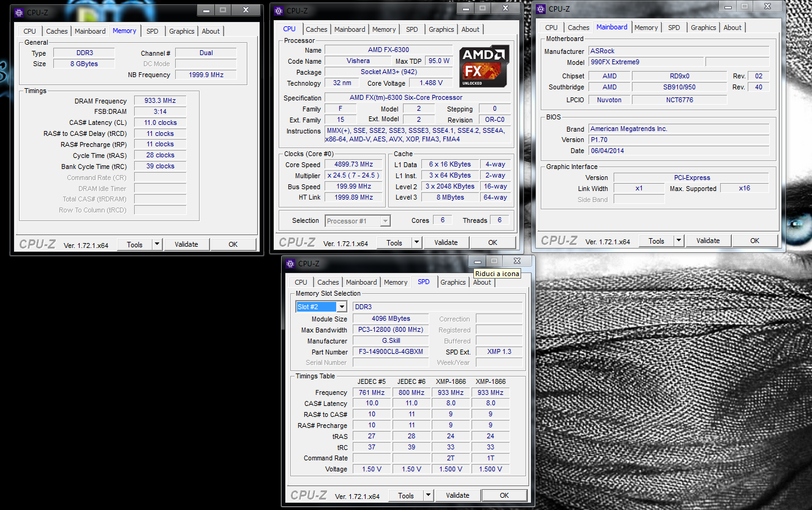Click the G.Skill manufacturer field
Image resolution: width=812 pixels, height=510 pixels.
click(x=391, y=341)
